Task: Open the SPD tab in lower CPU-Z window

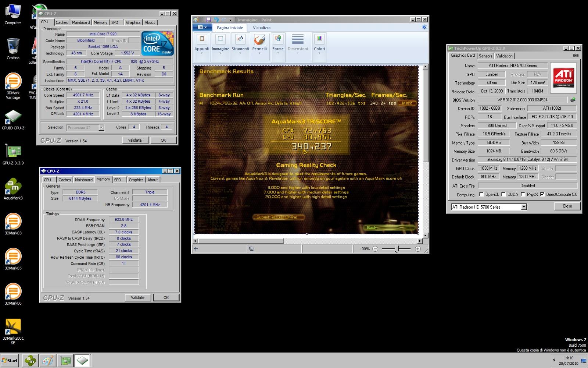Action: [x=118, y=180]
